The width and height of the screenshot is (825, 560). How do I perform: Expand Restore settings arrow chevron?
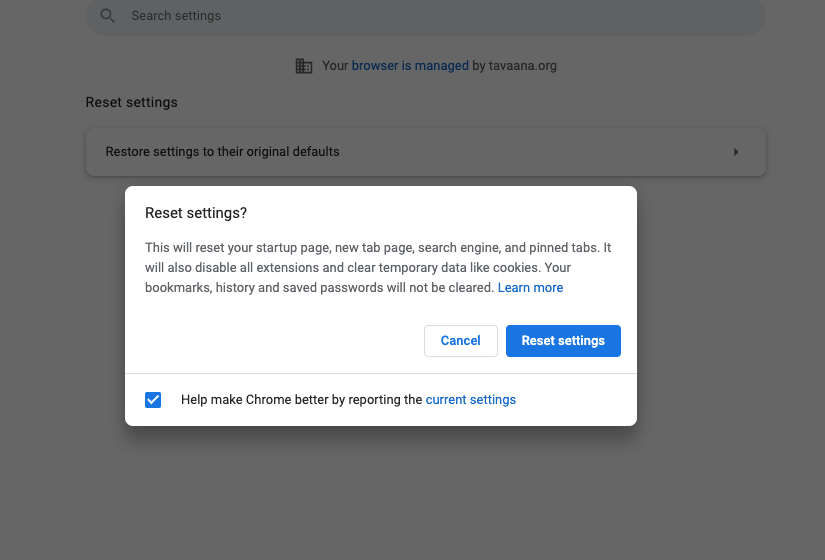tap(736, 152)
